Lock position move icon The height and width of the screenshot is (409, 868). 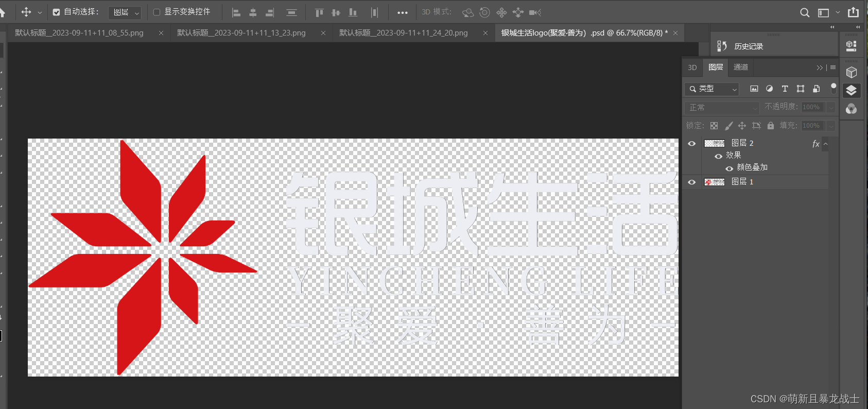[742, 126]
